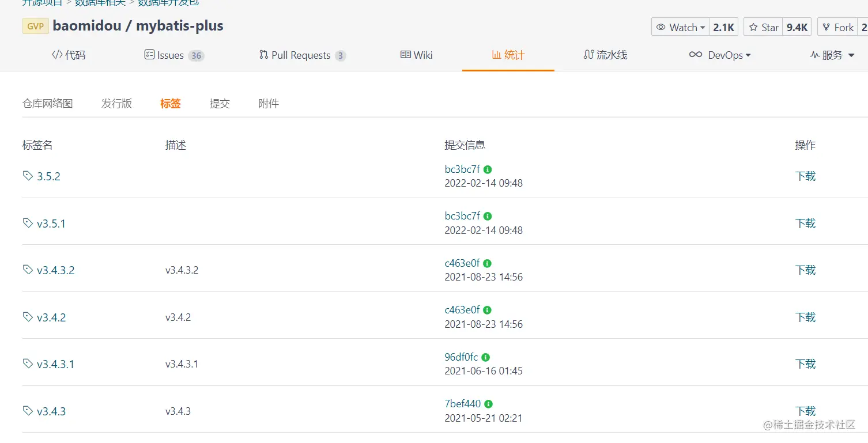Open the 代码 tab
The image size is (868, 443).
pyautogui.click(x=69, y=55)
